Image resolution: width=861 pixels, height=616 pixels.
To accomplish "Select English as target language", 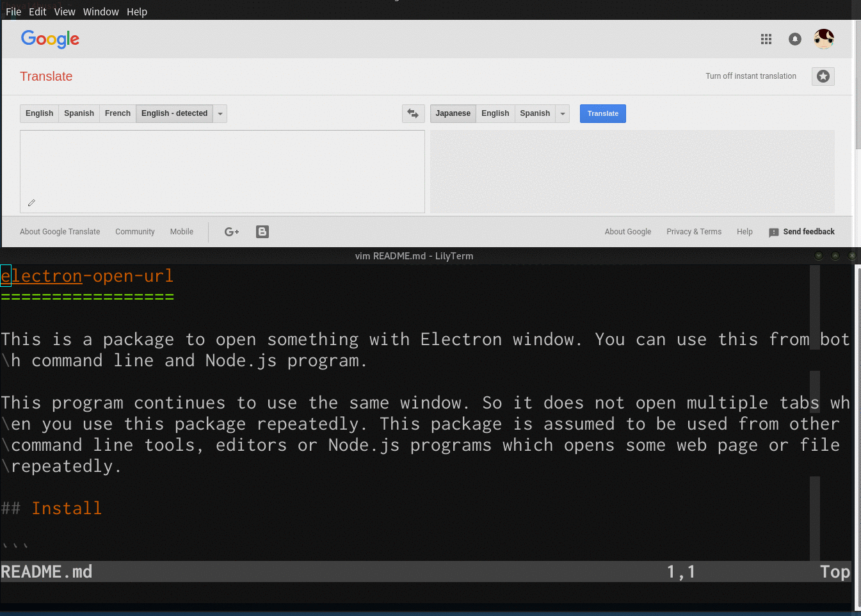I will coord(495,113).
